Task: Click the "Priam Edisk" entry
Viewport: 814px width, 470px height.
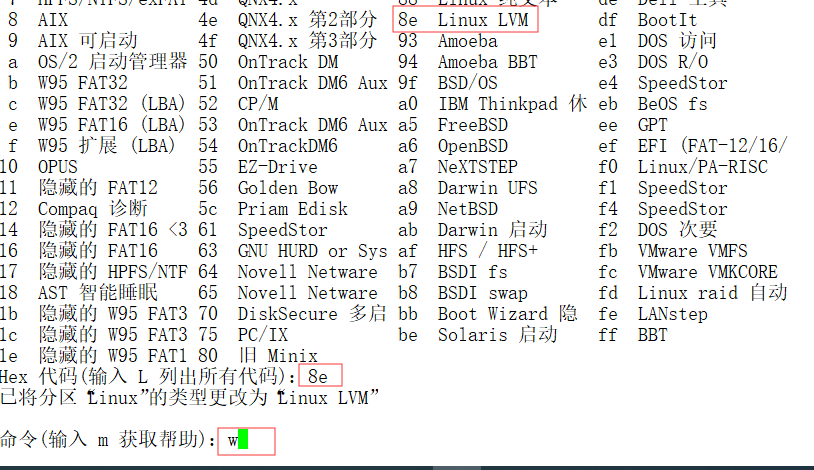Action: [293, 209]
